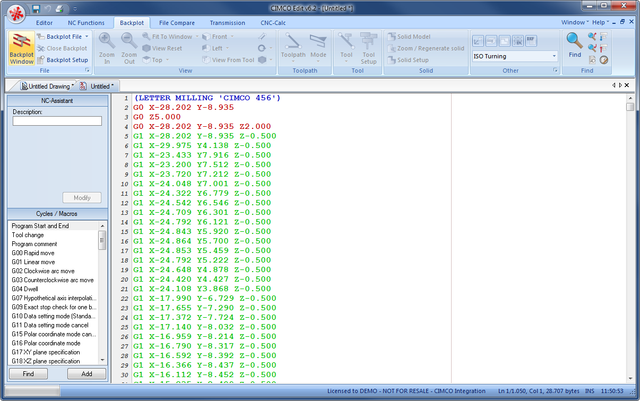Open the Other group dialog launcher
Screen dimensions: 640x401
(x=555, y=71)
